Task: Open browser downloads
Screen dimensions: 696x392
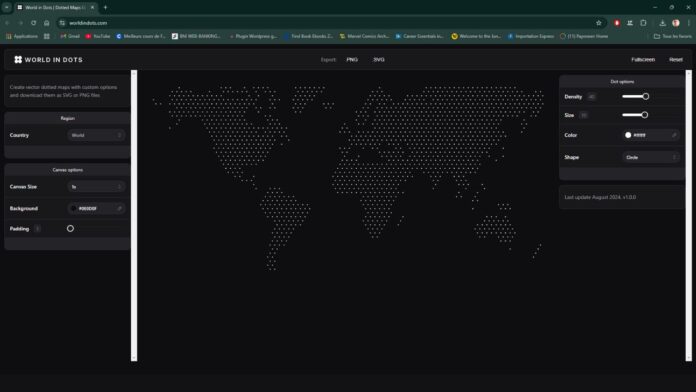Action: (x=662, y=23)
